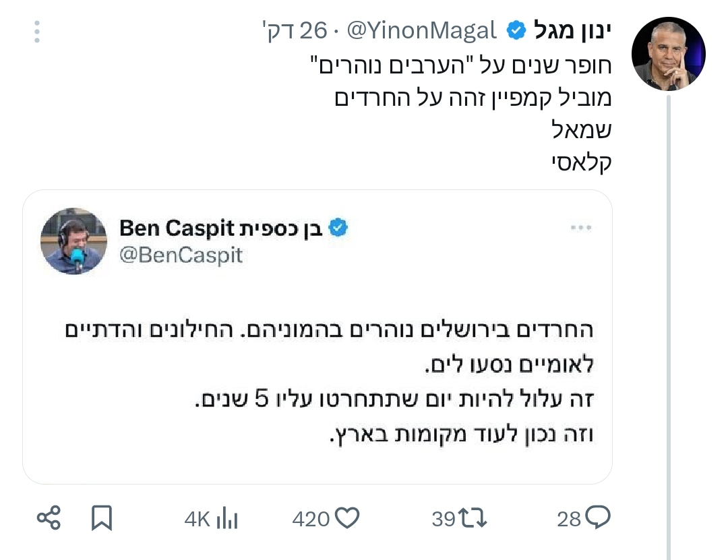Open the tweet's vertical three-dot menu
The height and width of the screenshot is (560, 728).
37,32
